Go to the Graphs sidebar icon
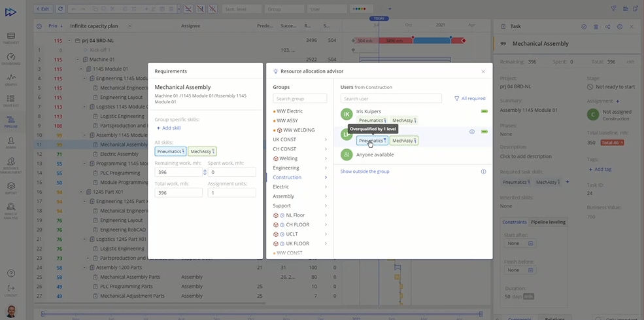This screenshot has width=644, height=320. coord(11,79)
